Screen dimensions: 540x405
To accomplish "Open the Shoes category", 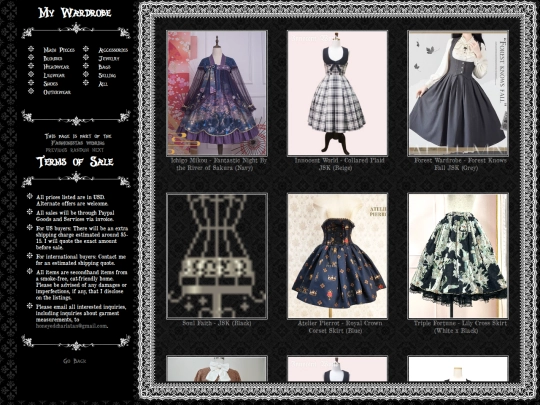I will (51, 84).
